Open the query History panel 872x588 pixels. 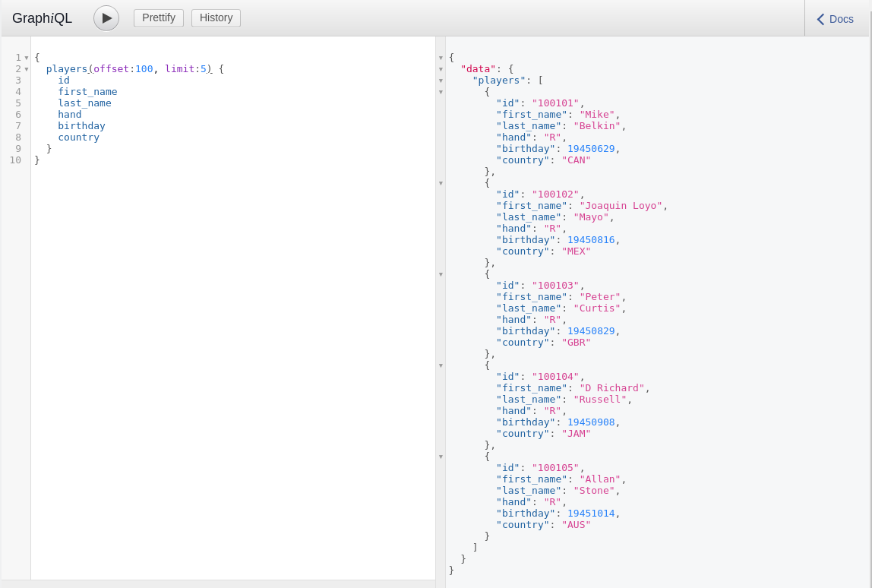216,18
